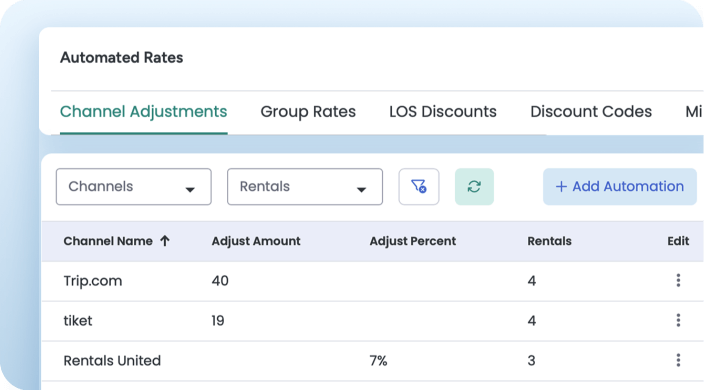Select the Rentals United channel name
The image size is (704, 390).
pyautogui.click(x=112, y=361)
